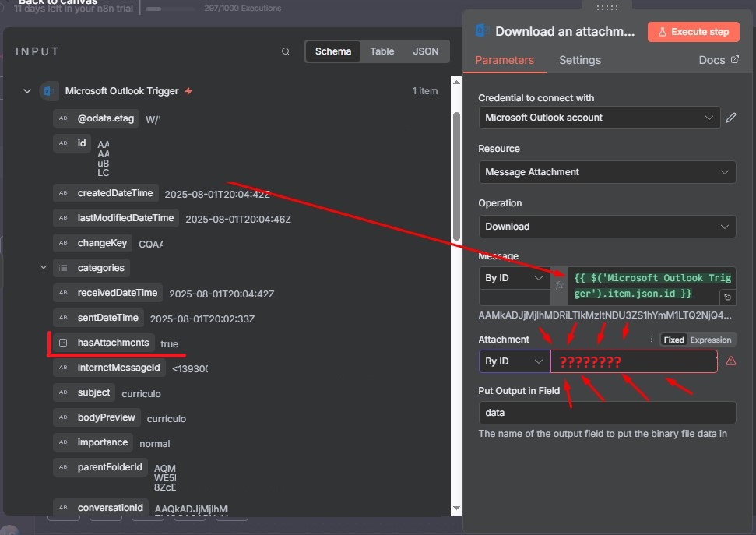
Task: Select the hasAttachments field pill
Action: pyautogui.click(x=104, y=343)
